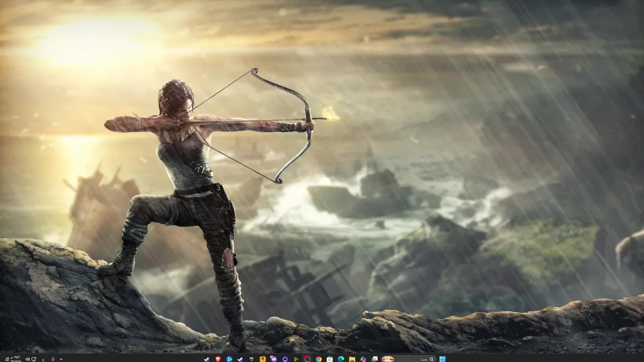The width and height of the screenshot is (644, 362).
Task: Launch Rockstar Games Launcher
Action: point(263,359)
